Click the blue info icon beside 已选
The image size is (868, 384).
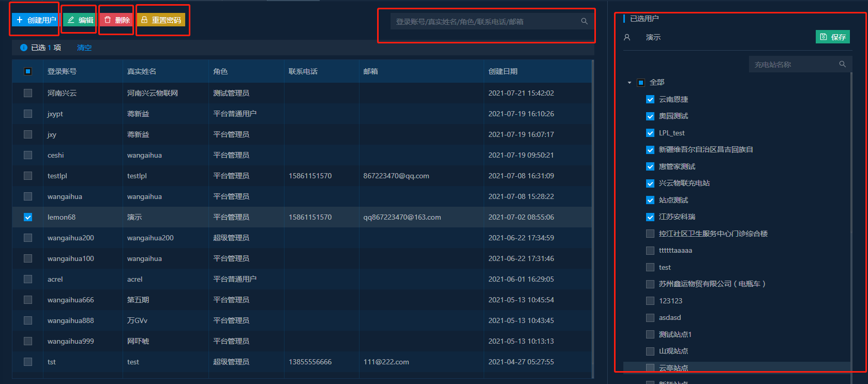click(24, 48)
